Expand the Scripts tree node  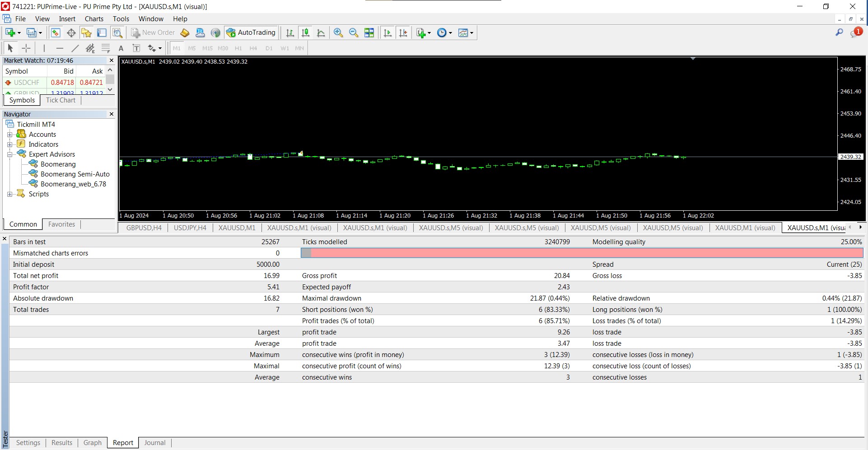click(x=9, y=194)
